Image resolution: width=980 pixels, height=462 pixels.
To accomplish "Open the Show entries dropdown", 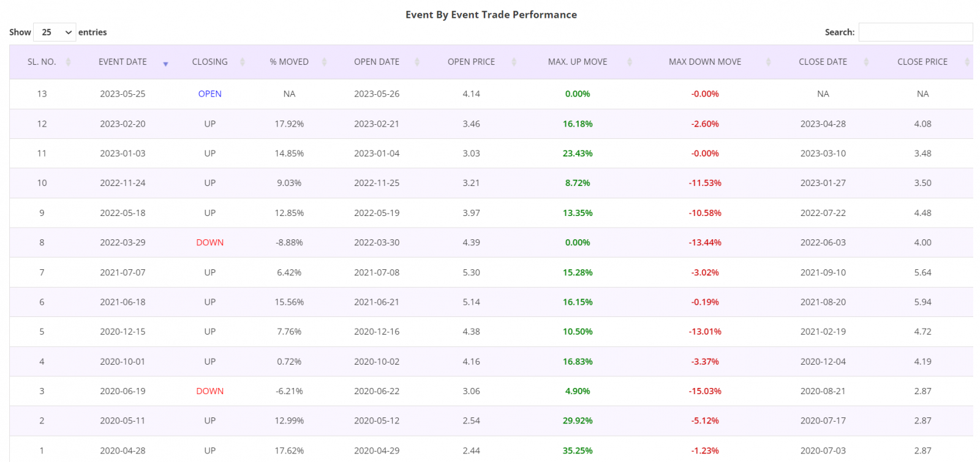I will click(x=55, y=32).
